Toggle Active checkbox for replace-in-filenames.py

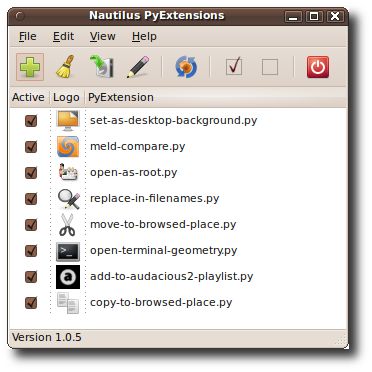31,198
